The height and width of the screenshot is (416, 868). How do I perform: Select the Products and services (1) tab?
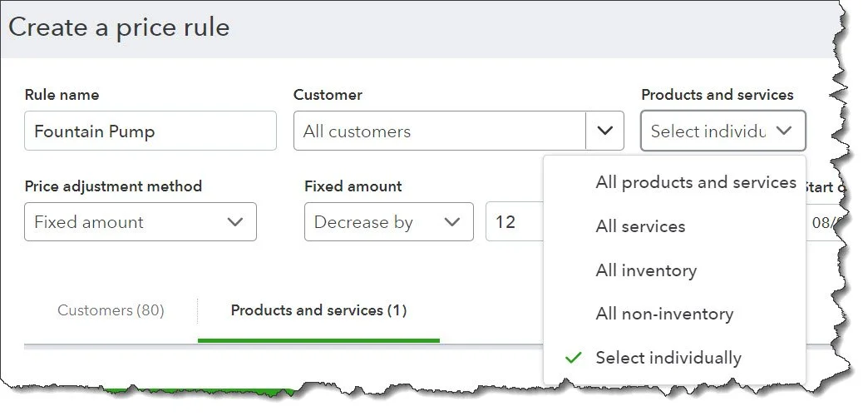click(318, 310)
